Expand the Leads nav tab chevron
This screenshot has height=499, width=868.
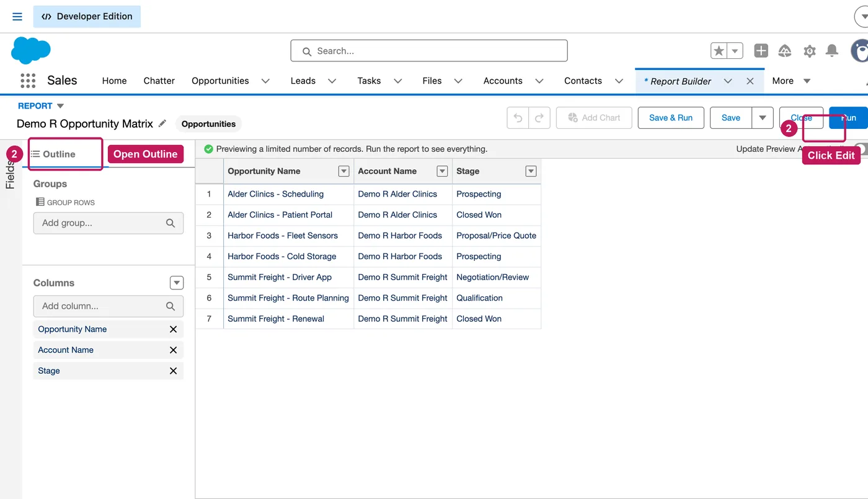tap(332, 81)
